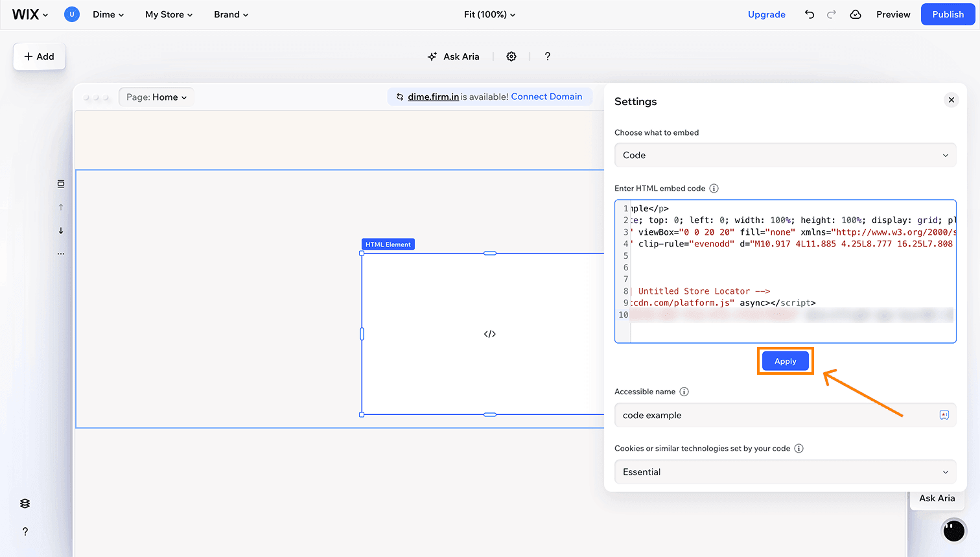Open the Brand menu
The height and width of the screenshot is (557, 980).
pos(231,14)
